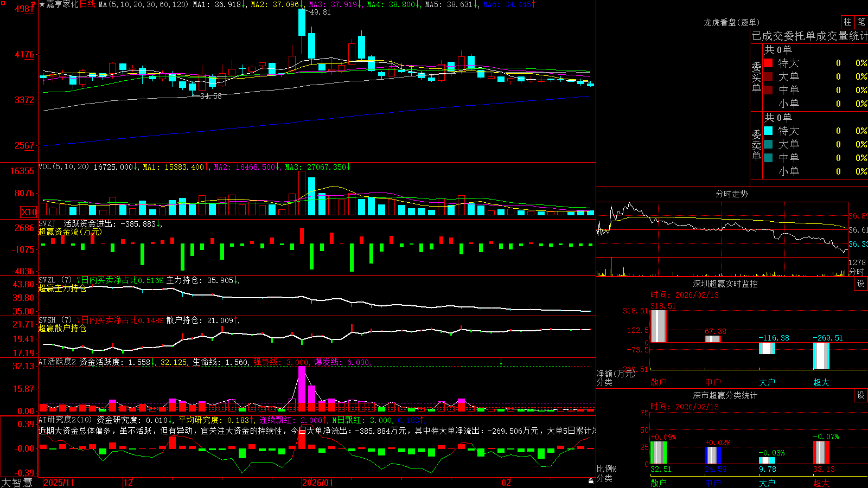Switch to 笔 tick view mode
868x488 pixels.
pyautogui.click(x=861, y=22)
